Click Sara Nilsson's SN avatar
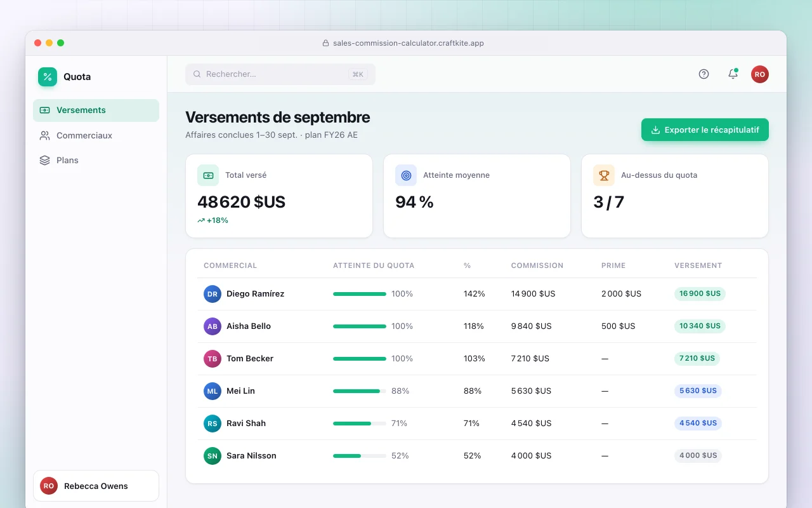Viewport: 812px width, 508px height. pos(213,456)
